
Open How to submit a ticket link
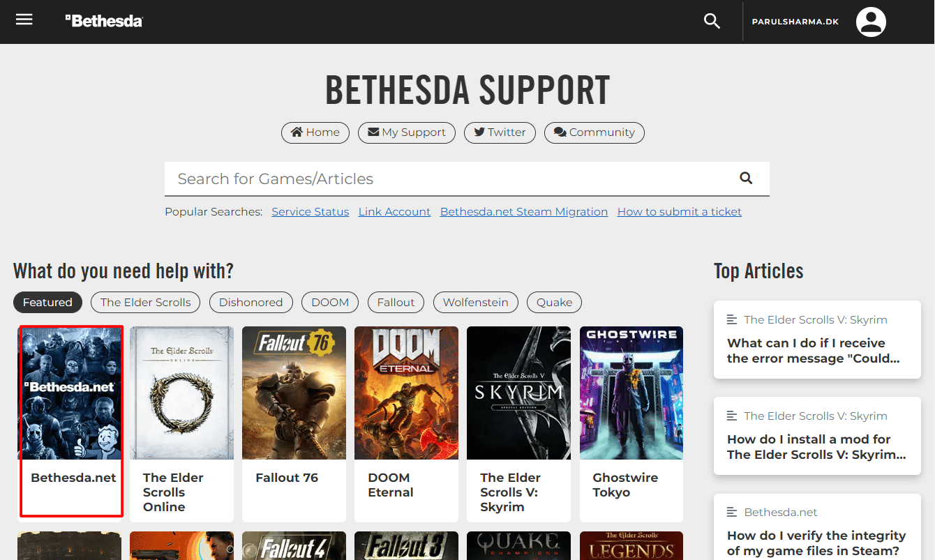pos(680,211)
